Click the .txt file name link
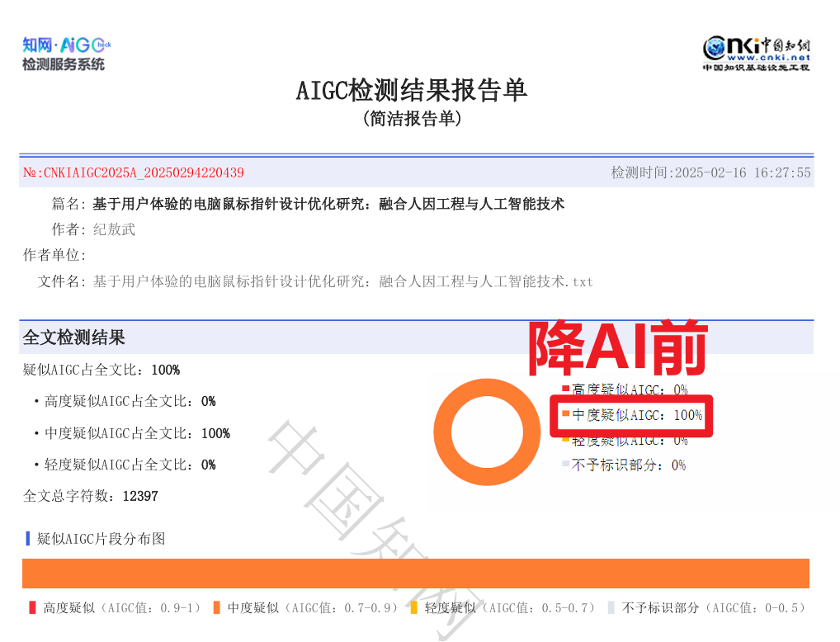 point(341,281)
